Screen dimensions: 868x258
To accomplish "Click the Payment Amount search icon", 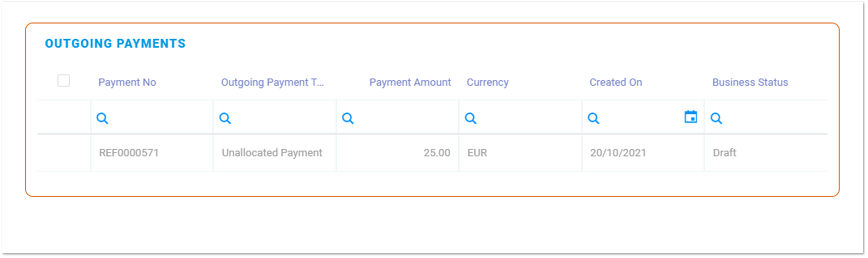I will point(348,118).
